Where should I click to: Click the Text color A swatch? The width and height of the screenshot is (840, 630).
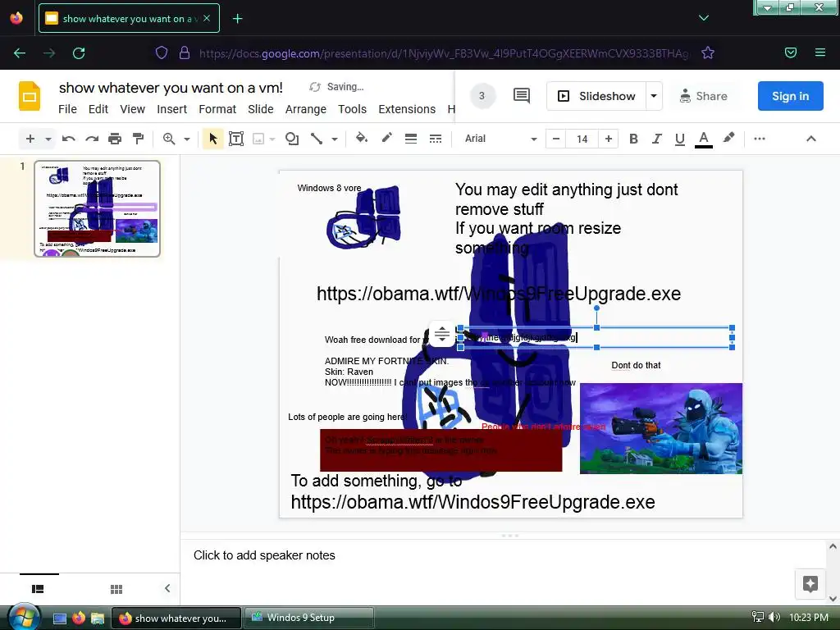tap(703, 139)
